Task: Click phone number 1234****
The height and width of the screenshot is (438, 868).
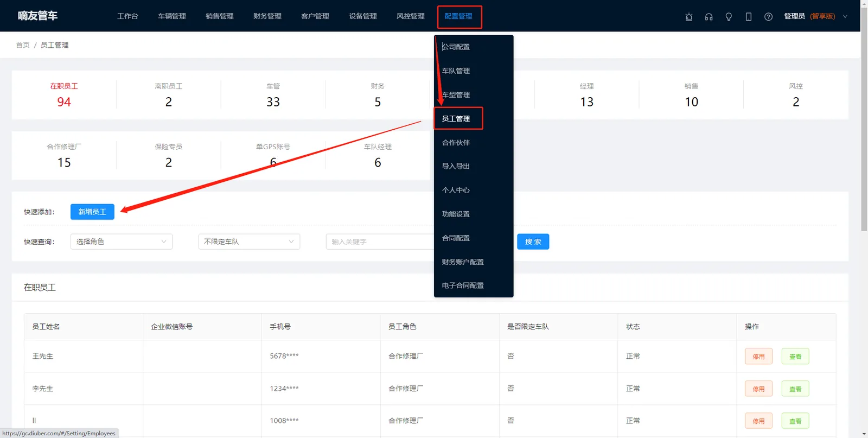Action: point(284,389)
